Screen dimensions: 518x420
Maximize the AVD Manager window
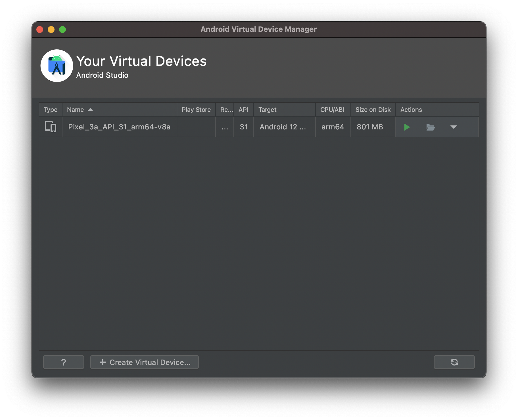pos(62,30)
